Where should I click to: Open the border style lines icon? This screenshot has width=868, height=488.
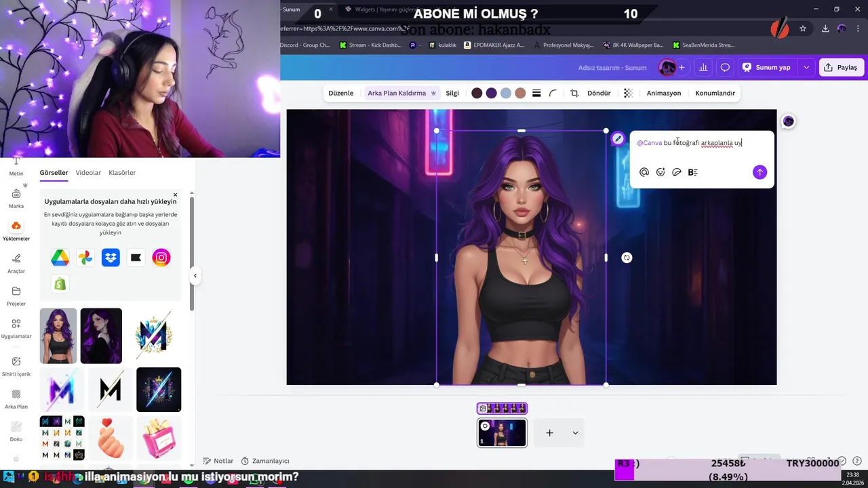coord(536,94)
